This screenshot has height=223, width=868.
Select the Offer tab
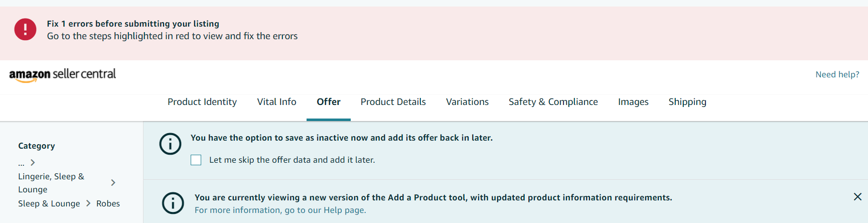tap(329, 102)
